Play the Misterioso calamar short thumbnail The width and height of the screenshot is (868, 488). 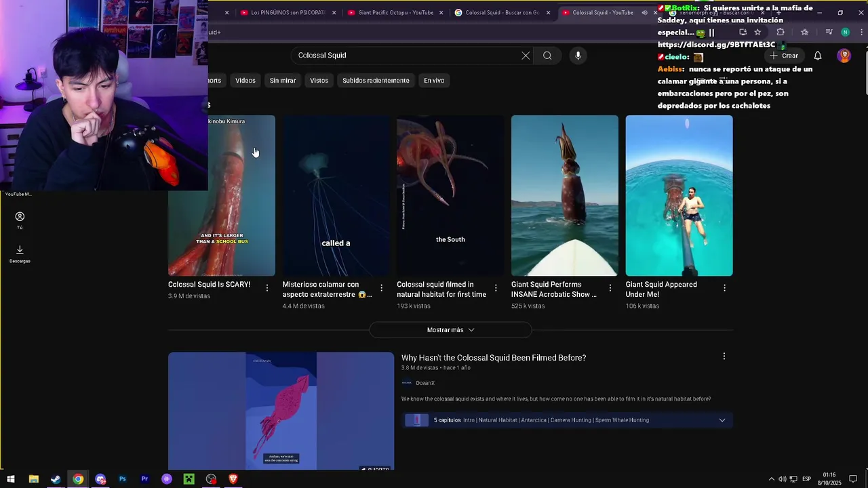(336, 196)
